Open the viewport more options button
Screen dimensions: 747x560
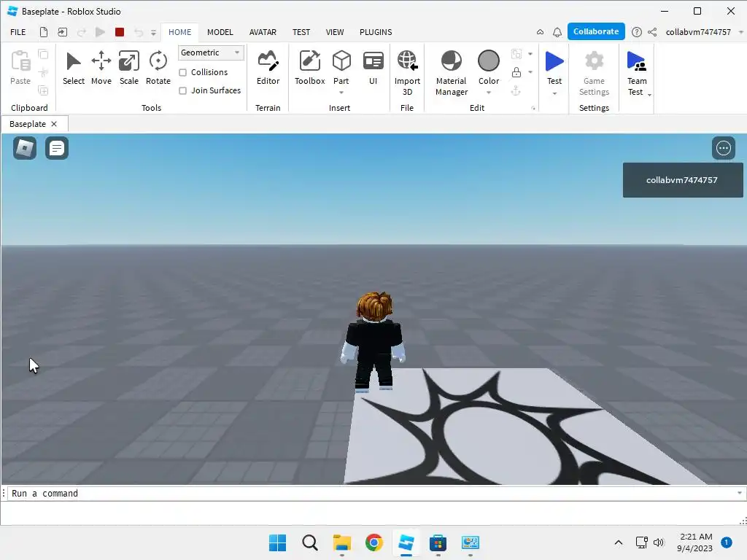(723, 148)
